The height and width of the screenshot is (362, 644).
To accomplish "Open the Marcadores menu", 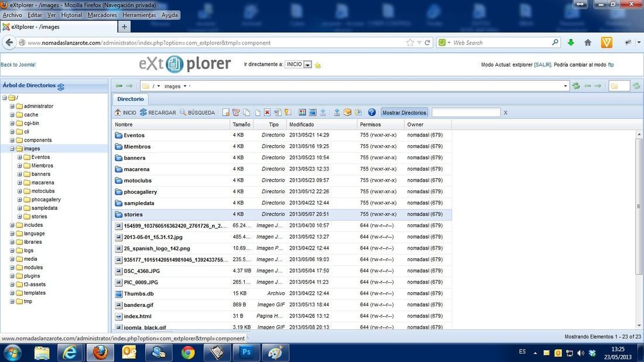I will pos(102,15).
